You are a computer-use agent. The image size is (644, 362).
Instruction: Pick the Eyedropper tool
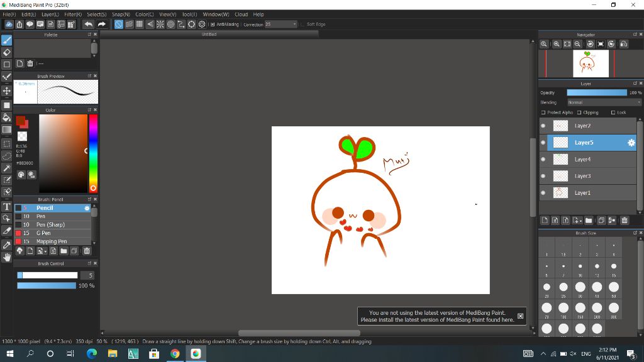6,245
